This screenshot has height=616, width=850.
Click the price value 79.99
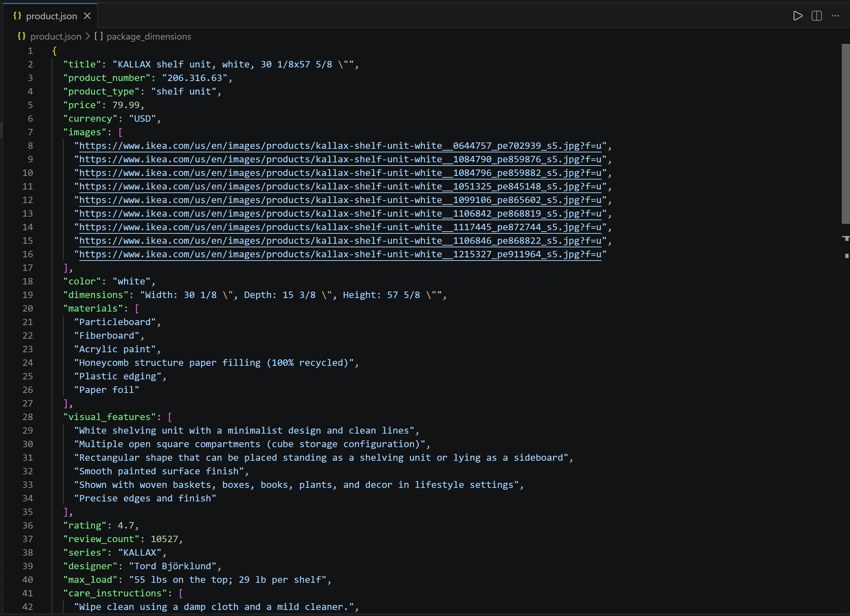click(126, 105)
